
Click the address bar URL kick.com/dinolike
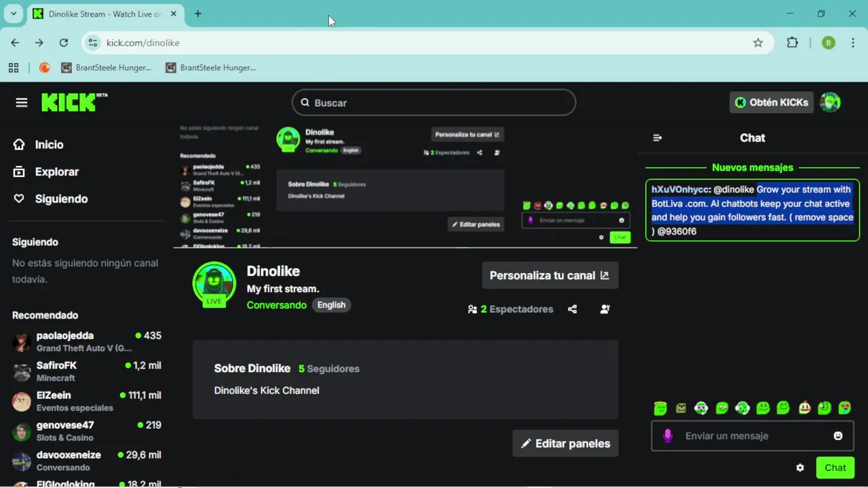143,43
